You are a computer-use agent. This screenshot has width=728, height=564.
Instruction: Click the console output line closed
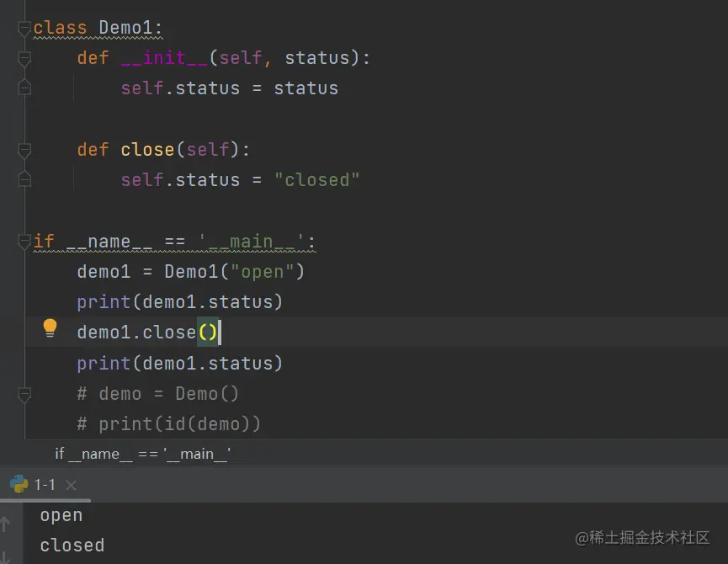click(72, 545)
